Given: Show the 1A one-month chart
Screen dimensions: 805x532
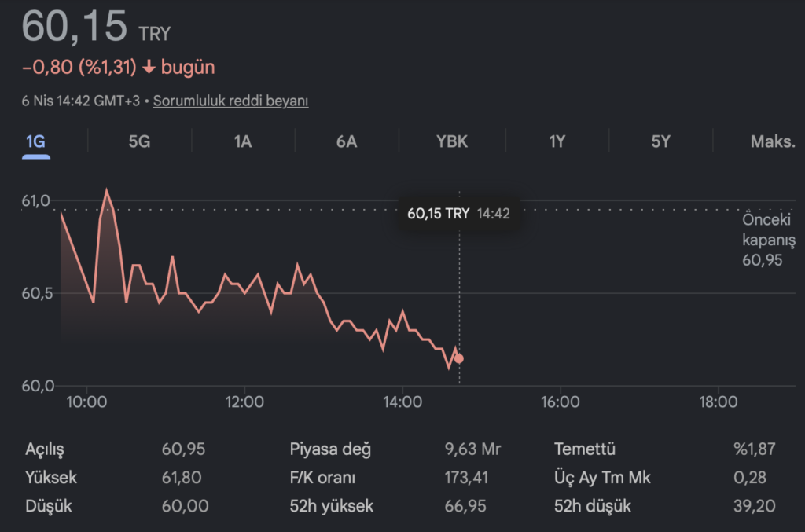Looking at the screenshot, I should 243,141.
